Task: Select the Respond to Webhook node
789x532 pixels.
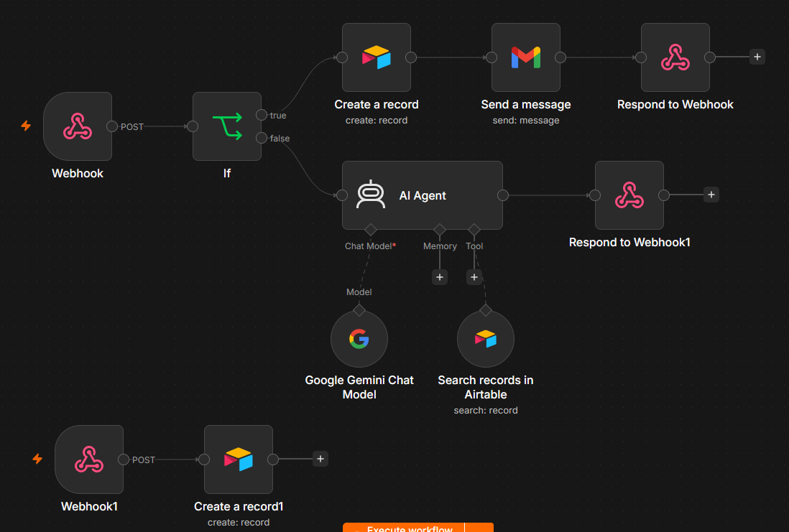Action: (x=675, y=57)
